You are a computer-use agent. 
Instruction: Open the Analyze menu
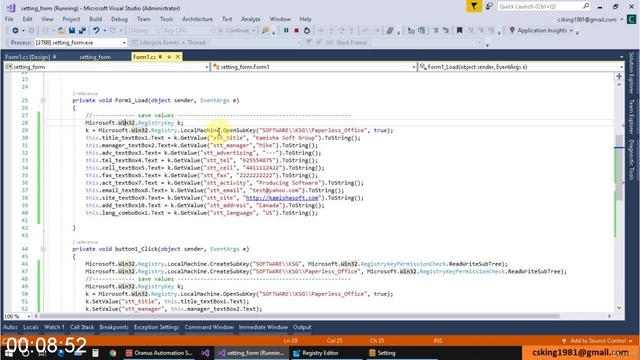pyautogui.click(x=251, y=19)
